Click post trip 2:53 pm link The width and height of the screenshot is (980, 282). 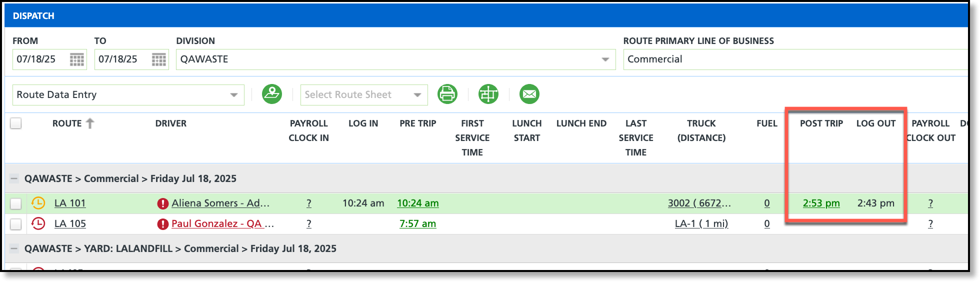coord(821,203)
